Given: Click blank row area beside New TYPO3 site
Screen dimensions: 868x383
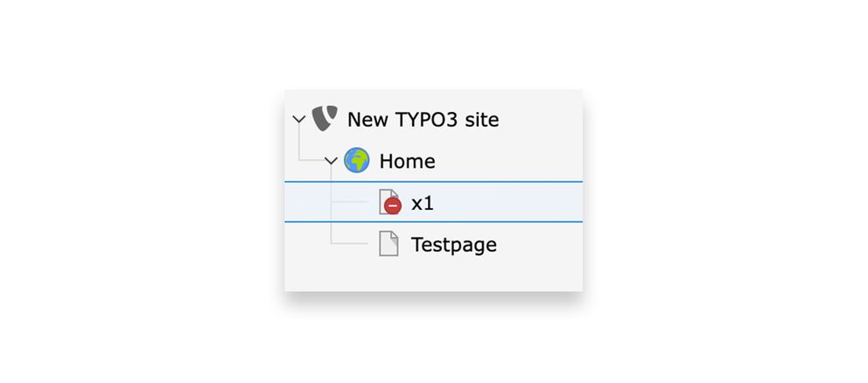Looking at the screenshot, I should (x=540, y=119).
